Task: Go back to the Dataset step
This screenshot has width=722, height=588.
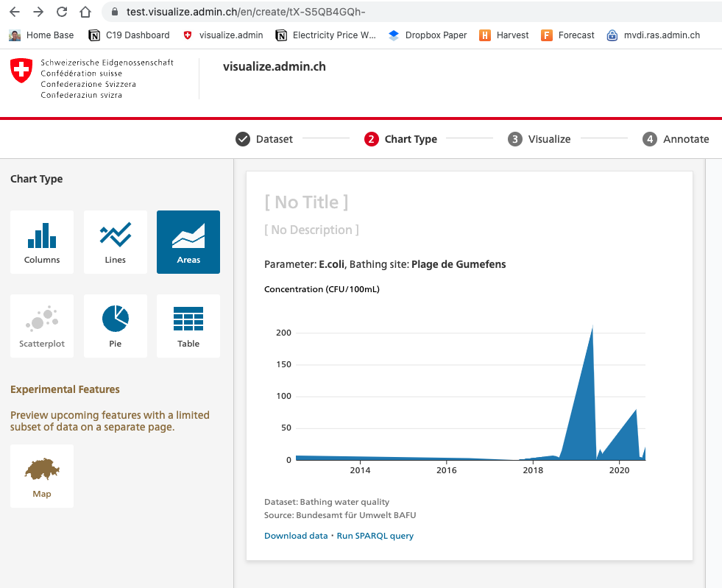Action: [x=263, y=138]
